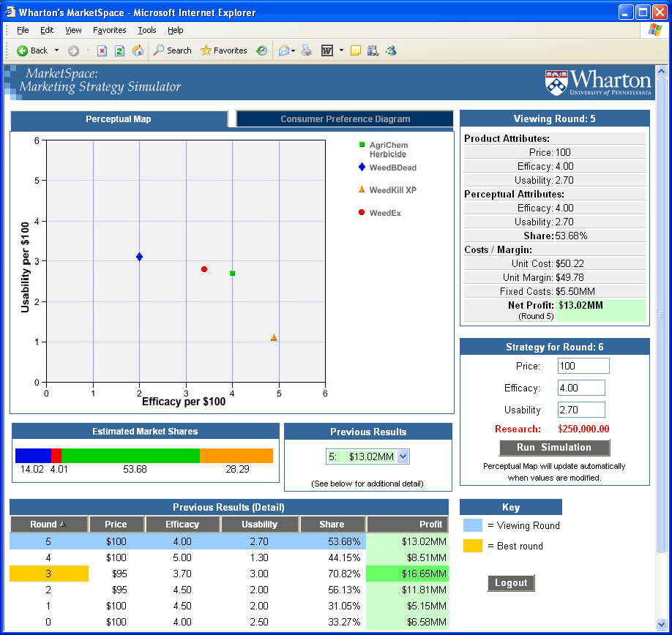The width and height of the screenshot is (672, 635).
Task: Open the View menu
Action: click(x=73, y=30)
